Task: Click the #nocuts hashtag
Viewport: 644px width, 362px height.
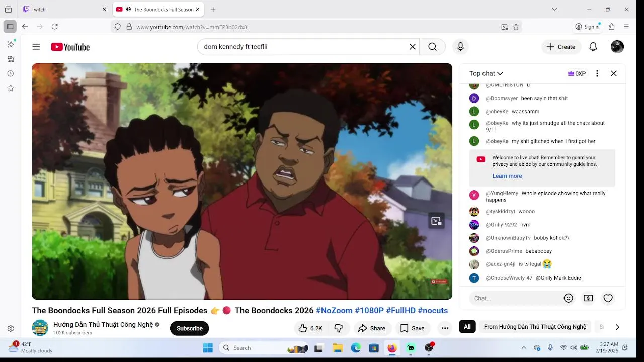Action: coord(433,311)
